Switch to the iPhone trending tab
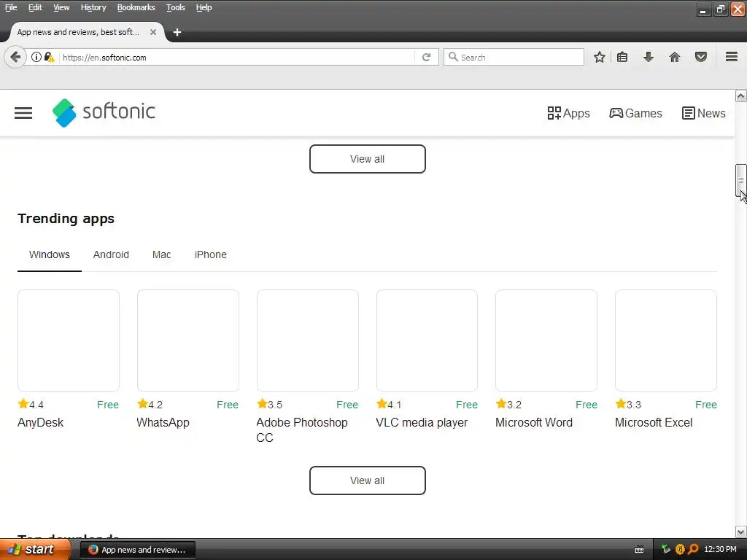 pos(211,254)
